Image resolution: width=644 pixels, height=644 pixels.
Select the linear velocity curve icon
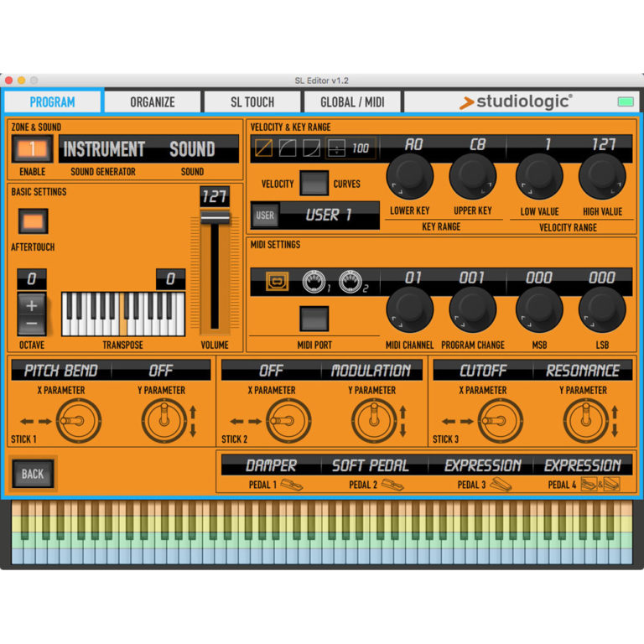[x=263, y=148]
